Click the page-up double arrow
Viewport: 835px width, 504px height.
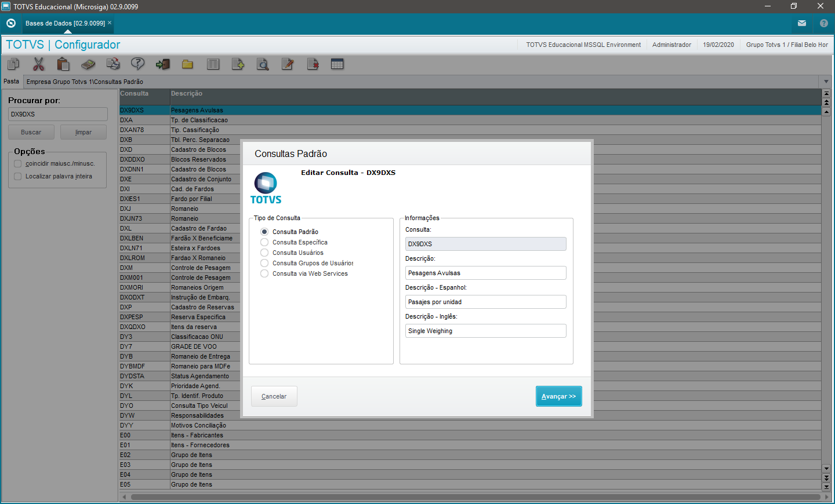[x=826, y=103]
